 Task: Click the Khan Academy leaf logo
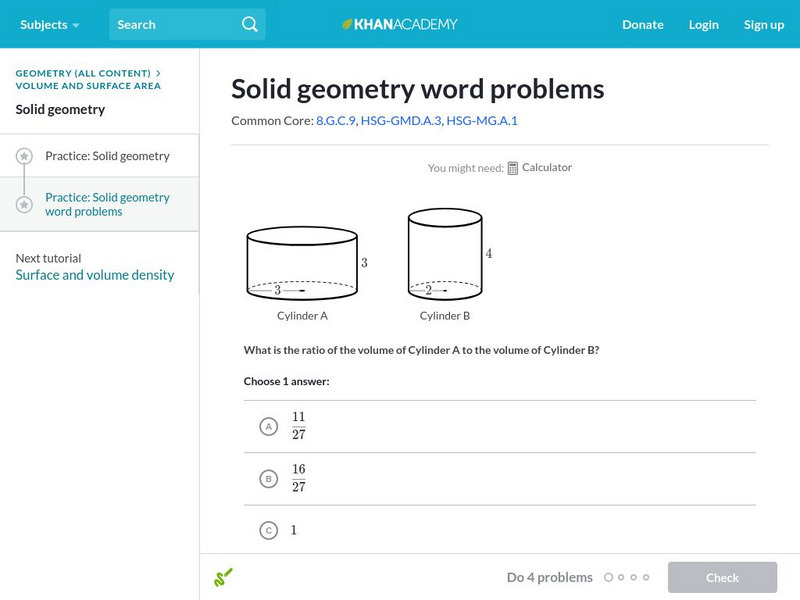click(347, 24)
